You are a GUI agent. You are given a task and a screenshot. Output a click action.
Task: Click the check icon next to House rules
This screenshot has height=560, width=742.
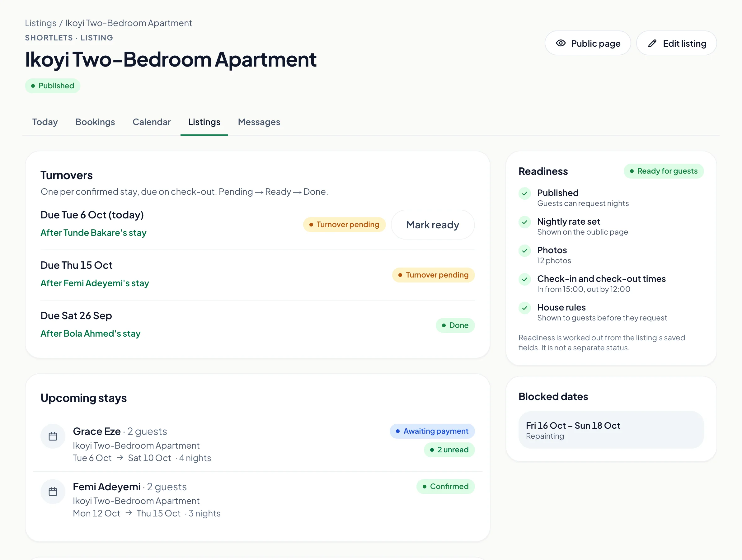click(x=525, y=308)
